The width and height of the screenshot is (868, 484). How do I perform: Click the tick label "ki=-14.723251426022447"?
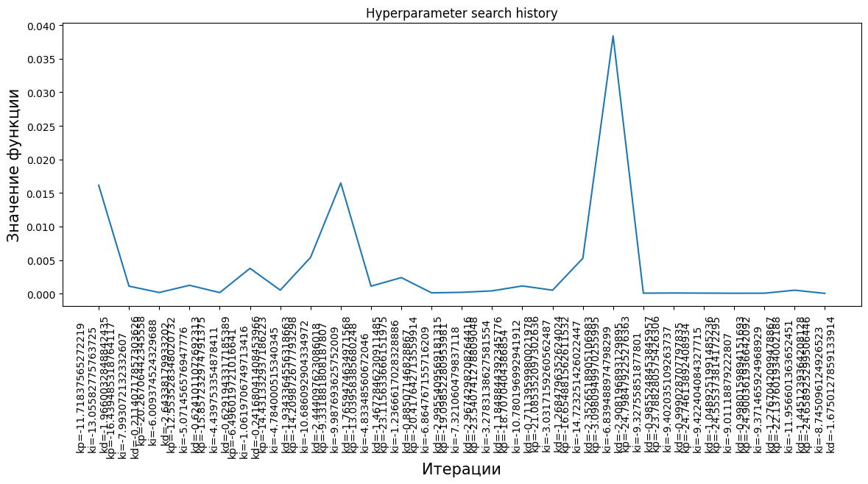point(576,388)
